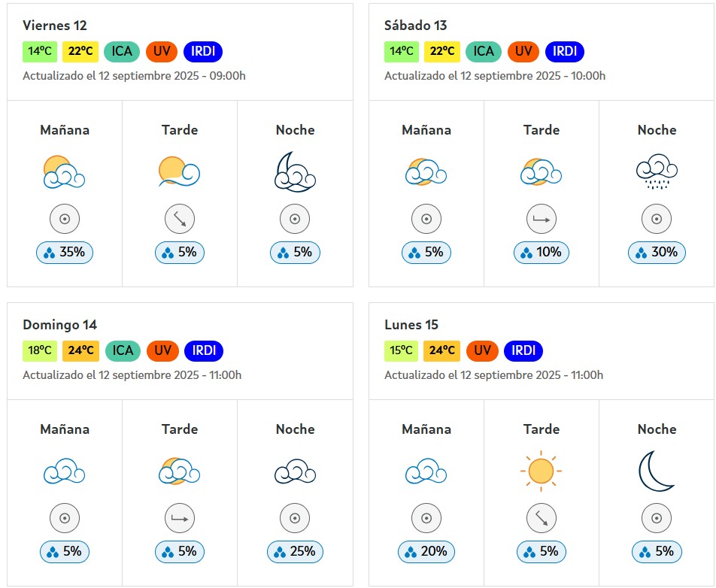Open the IRDI badge for Domingo 14
The image size is (716, 588).
pos(204,350)
